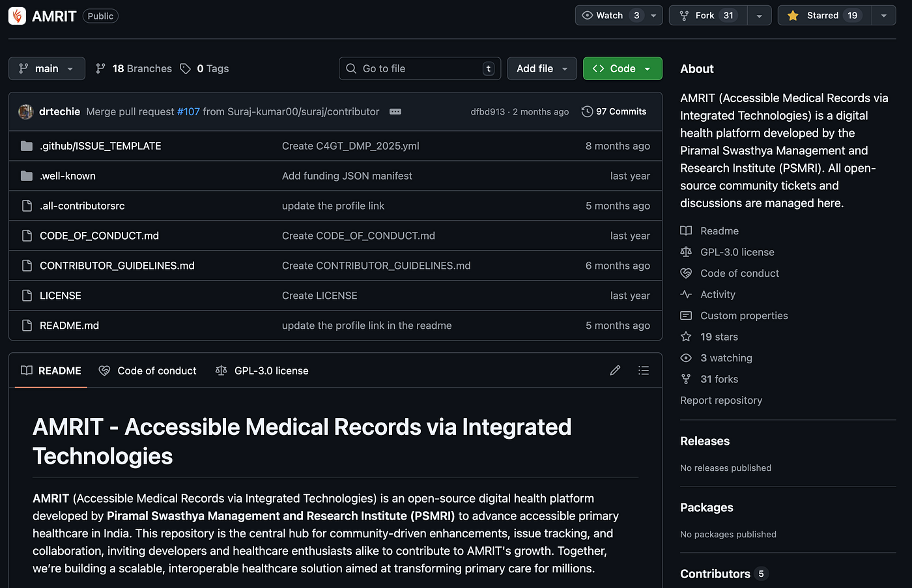Open the Add file dropdown

542,68
